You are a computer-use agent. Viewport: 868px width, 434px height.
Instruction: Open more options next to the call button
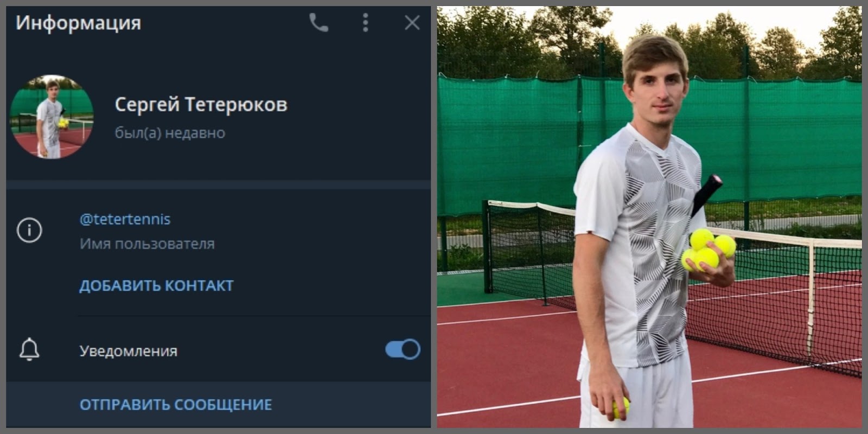(365, 23)
